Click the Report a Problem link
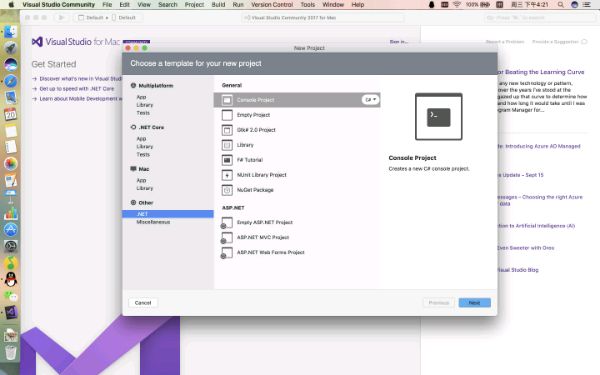The width and height of the screenshot is (600, 375). 505,41
